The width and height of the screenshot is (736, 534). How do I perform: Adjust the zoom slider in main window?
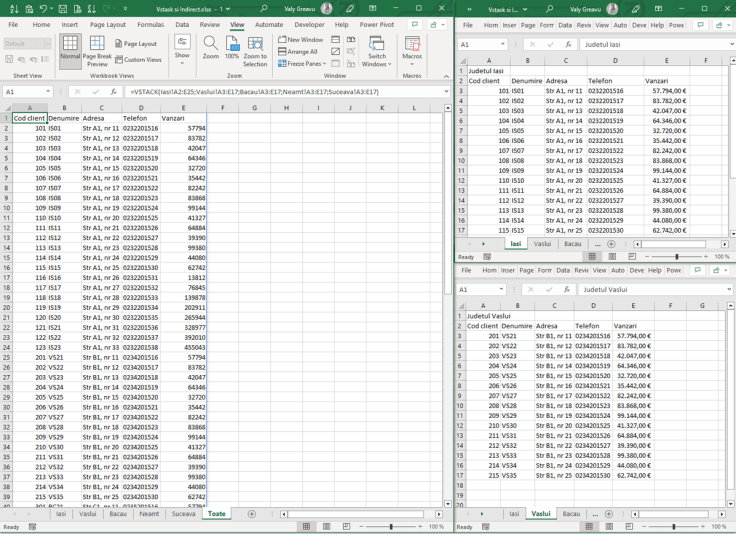(x=391, y=526)
